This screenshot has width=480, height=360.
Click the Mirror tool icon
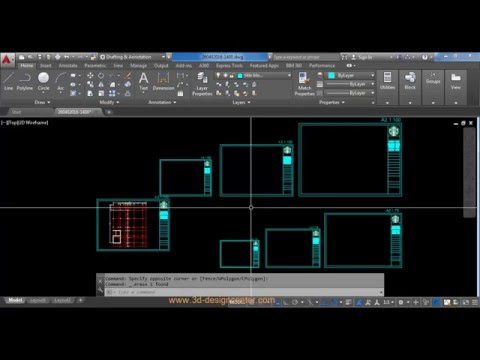101,85
